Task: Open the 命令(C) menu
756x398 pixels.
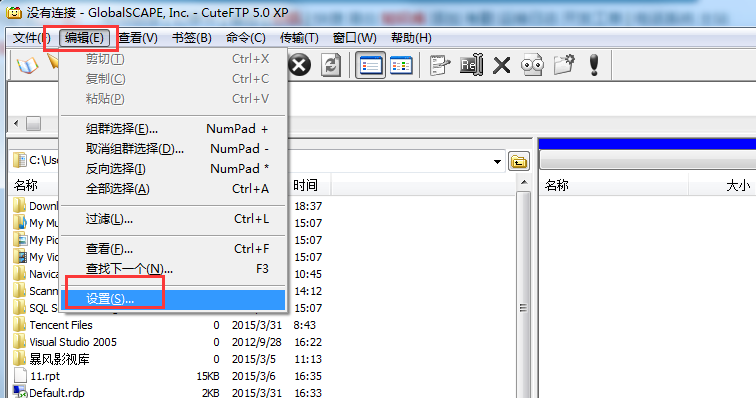Action: [x=245, y=38]
